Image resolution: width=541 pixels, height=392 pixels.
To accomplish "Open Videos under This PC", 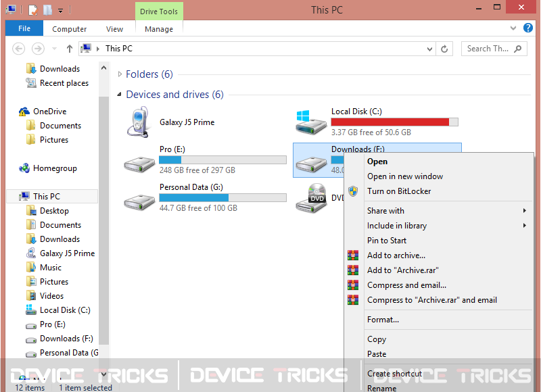I will point(45,296).
